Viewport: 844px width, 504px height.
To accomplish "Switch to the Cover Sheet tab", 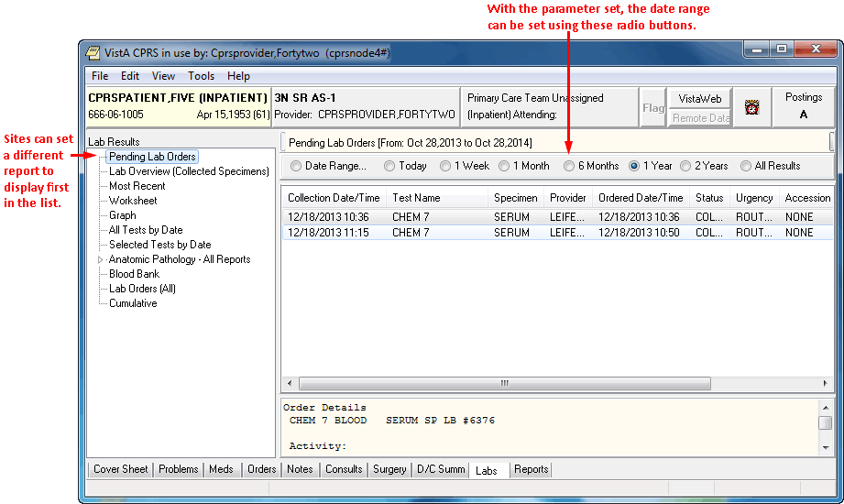I will (121, 469).
